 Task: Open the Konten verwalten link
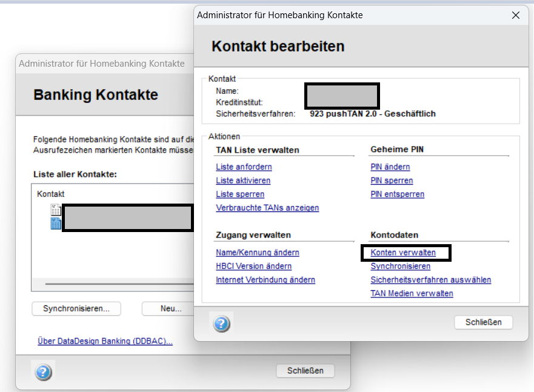(x=403, y=253)
